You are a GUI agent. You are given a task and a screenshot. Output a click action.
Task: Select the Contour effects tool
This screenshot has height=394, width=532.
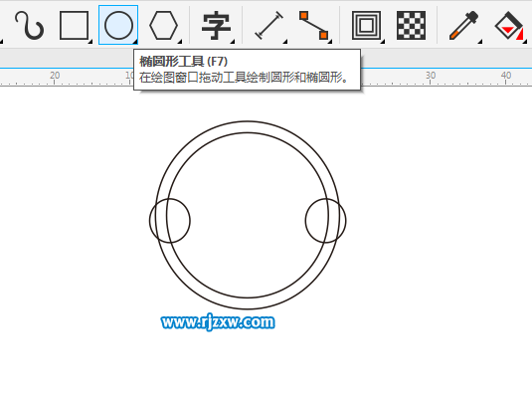pyautogui.click(x=366, y=25)
